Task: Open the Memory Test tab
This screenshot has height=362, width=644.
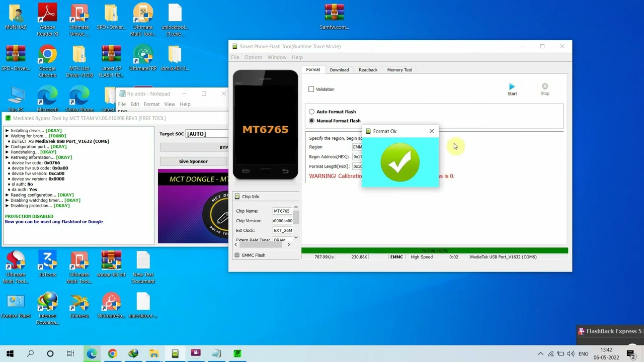Action: (x=399, y=70)
